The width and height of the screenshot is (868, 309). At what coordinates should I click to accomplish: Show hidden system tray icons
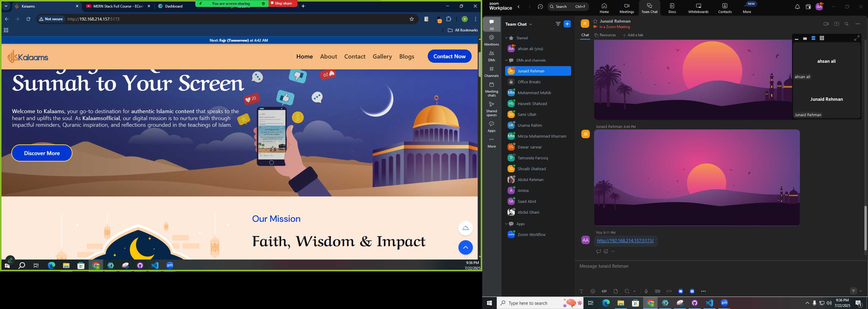(x=807, y=303)
